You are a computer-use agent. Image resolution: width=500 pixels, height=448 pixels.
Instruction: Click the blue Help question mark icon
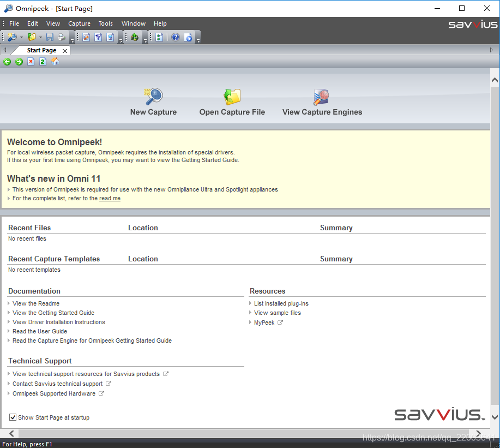pos(176,37)
